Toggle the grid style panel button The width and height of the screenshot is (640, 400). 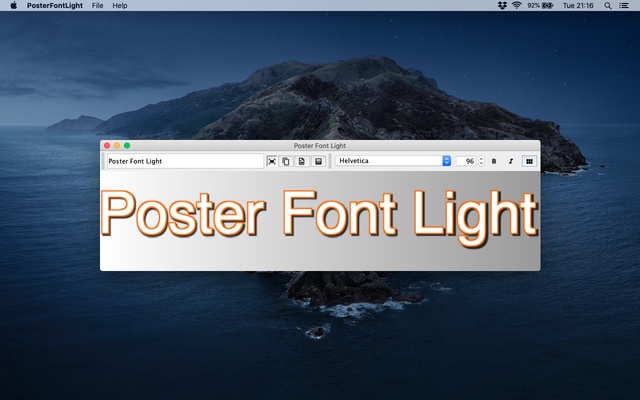pos(529,161)
